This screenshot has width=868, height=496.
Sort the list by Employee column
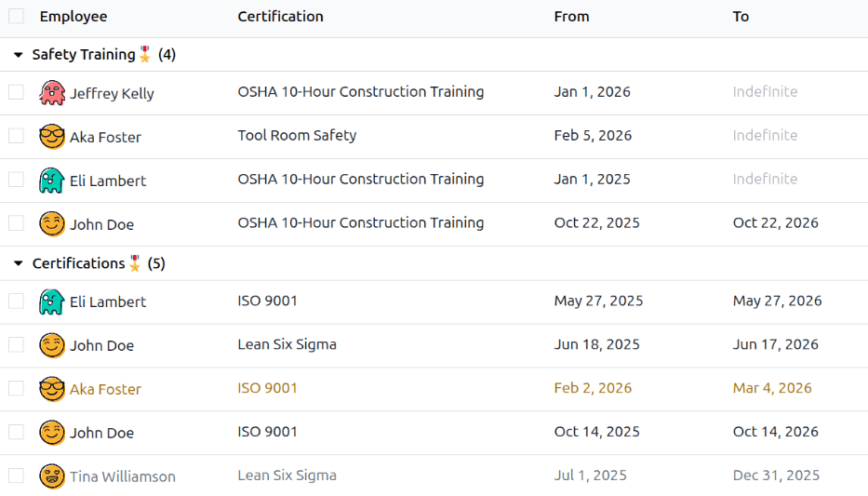point(73,17)
